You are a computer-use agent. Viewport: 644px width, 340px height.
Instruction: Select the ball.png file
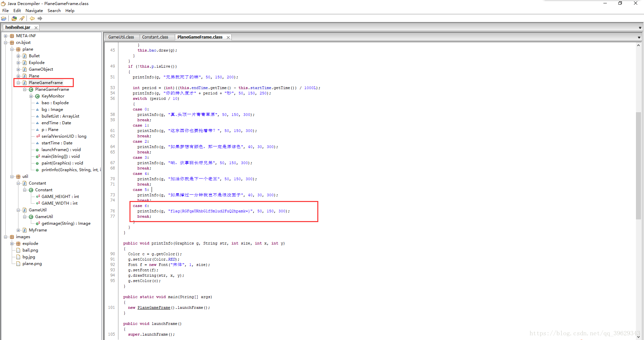click(30, 250)
